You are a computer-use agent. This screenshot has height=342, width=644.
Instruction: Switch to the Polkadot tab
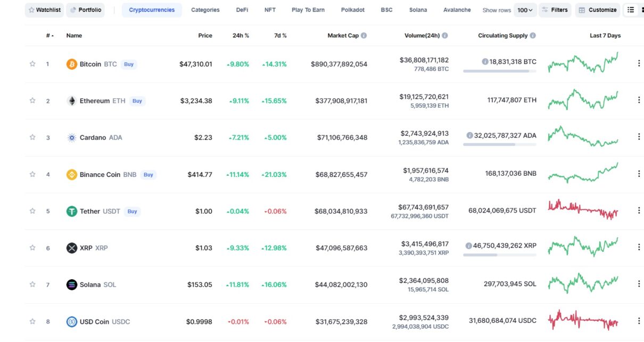click(x=353, y=10)
